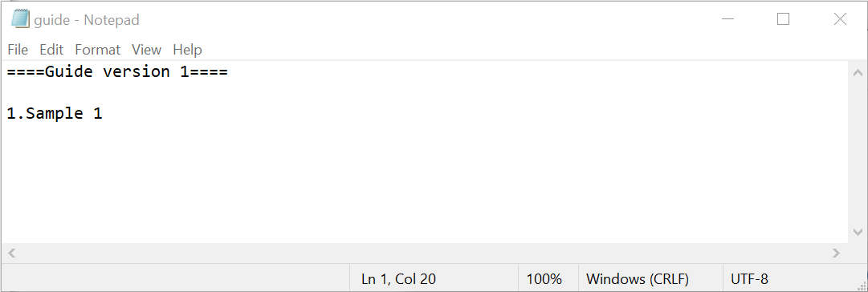Click the 100% zoom level in status bar
Image resolution: width=868 pixels, height=292 pixels.
click(544, 278)
